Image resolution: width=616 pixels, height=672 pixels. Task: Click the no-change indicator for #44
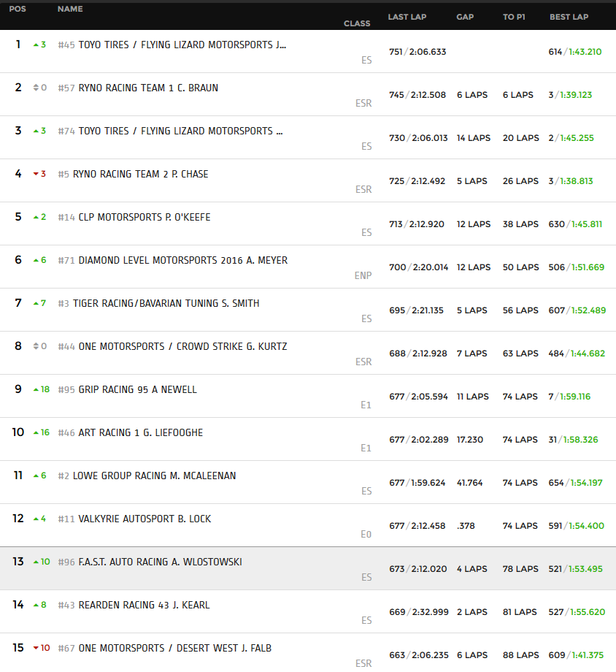[x=36, y=346]
